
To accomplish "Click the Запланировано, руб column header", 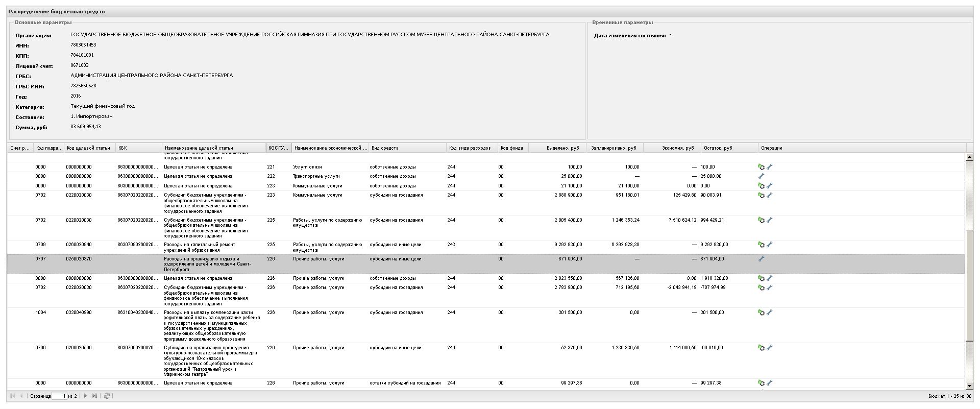I will tap(615, 148).
